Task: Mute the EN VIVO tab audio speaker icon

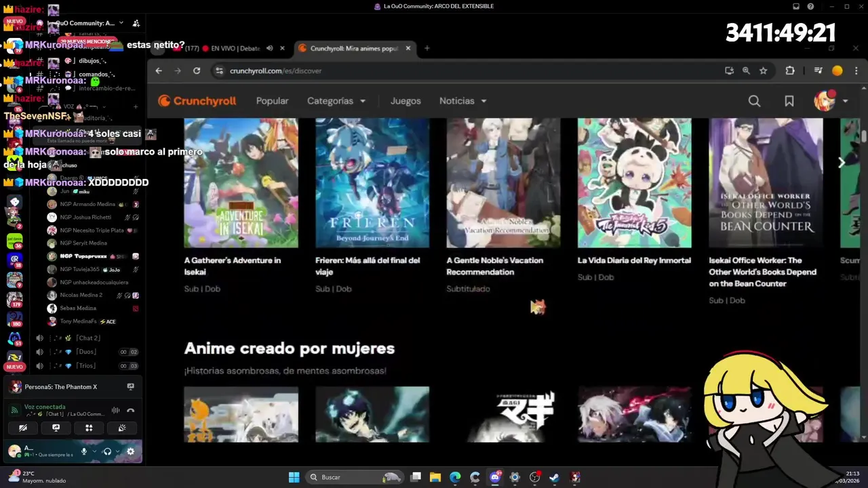Action: click(x=270, y=48)
